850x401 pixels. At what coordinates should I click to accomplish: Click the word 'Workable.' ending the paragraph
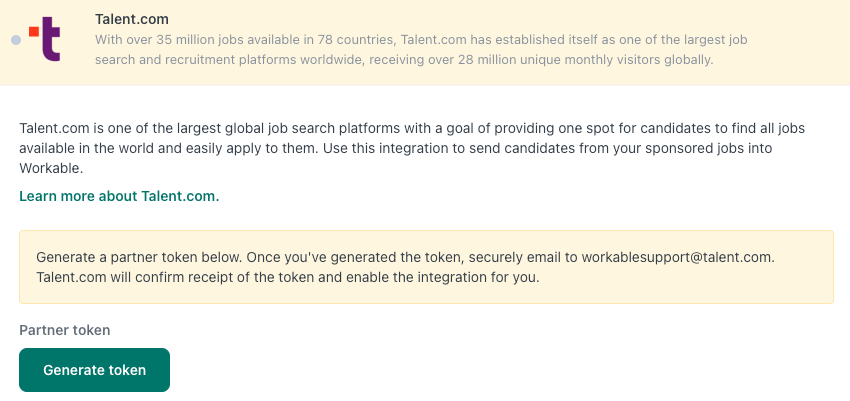click(x=51, y=169)
